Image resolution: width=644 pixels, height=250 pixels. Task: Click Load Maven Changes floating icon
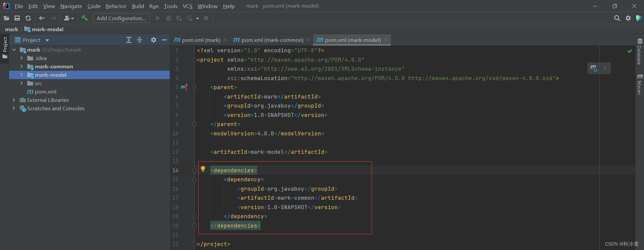click(x=593, y=68)
